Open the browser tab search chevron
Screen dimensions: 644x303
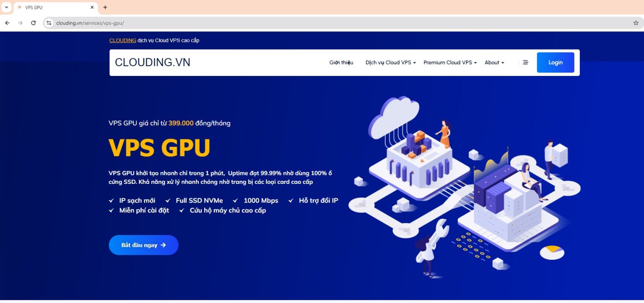tap(6, 7)
